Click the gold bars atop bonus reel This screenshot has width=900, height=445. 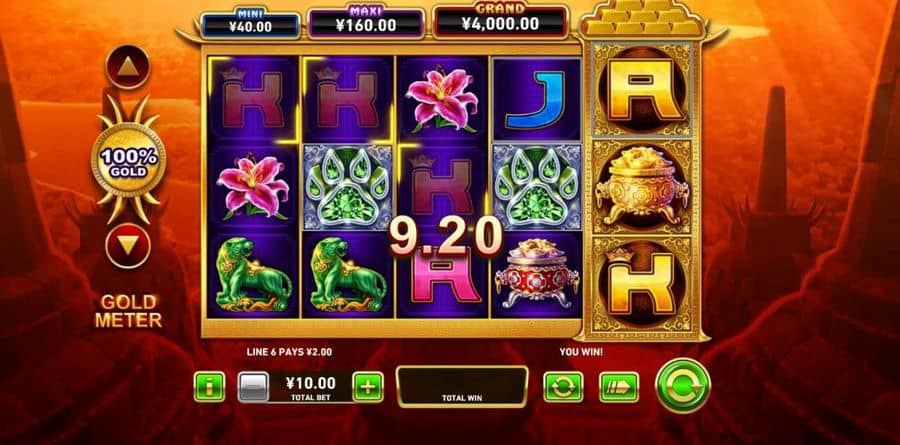pos(641,19)
